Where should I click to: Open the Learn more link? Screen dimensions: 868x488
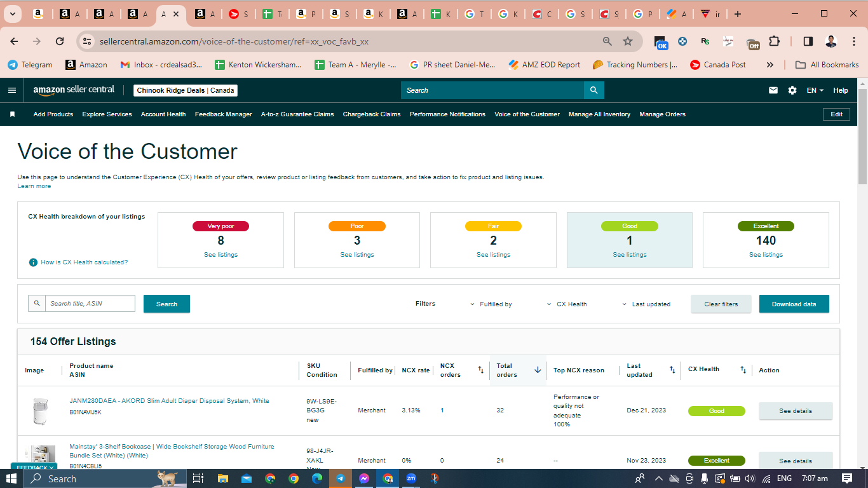[x=34, y=186]
